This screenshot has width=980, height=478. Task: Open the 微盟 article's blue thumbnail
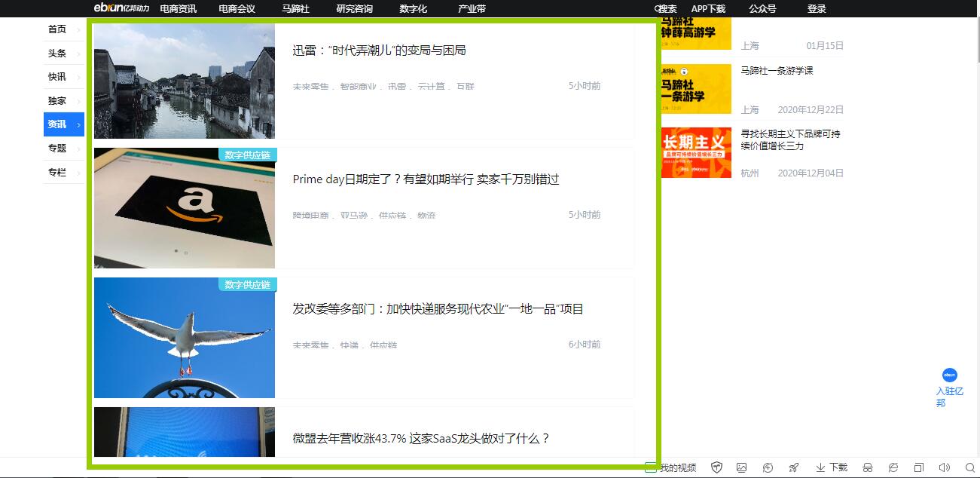point(185,432)
